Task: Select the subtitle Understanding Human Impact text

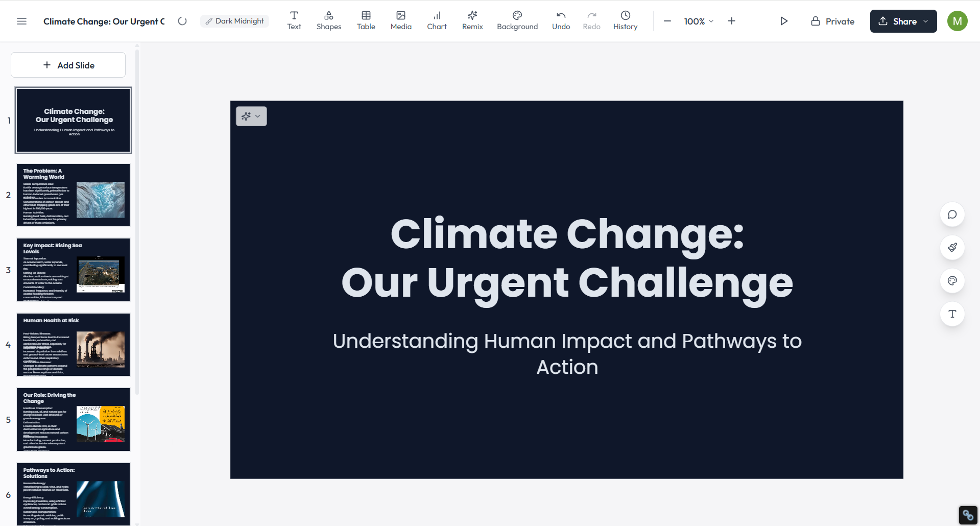Action: click(567, 354)
